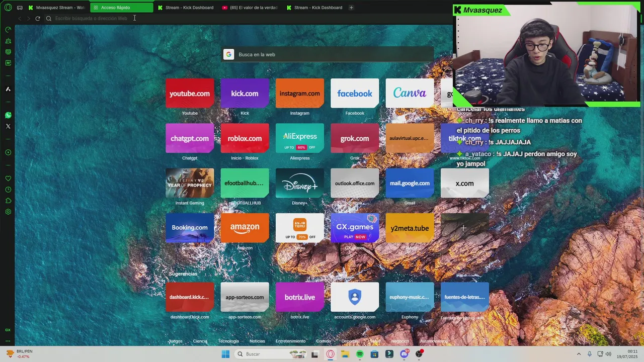Switch to Mvaasquez Stream tab
The width and height of the screenshot is (644, 362).
(56, 8)
